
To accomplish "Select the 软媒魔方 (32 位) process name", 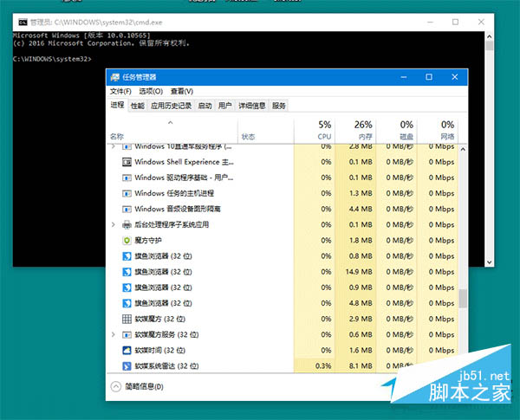I will 159,319.
